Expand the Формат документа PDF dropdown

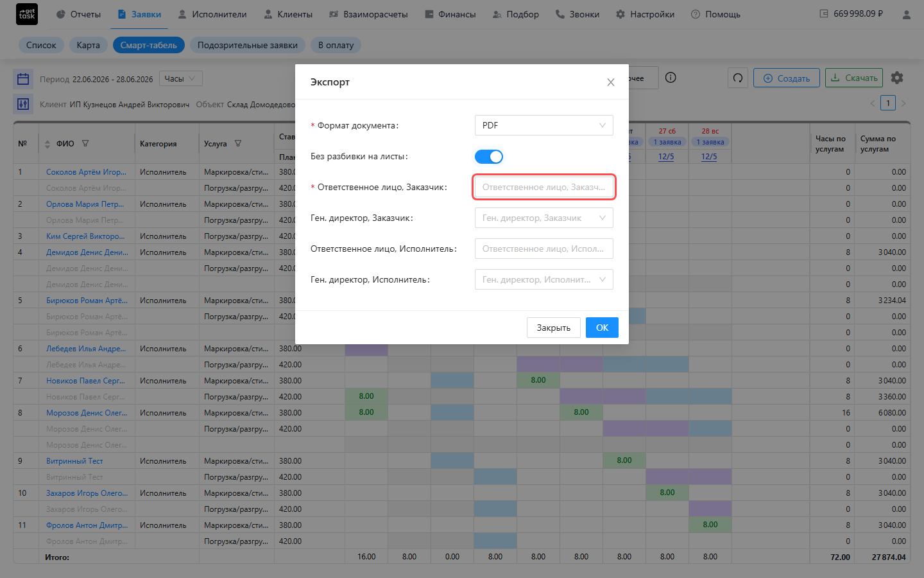[x=544, y=125]
